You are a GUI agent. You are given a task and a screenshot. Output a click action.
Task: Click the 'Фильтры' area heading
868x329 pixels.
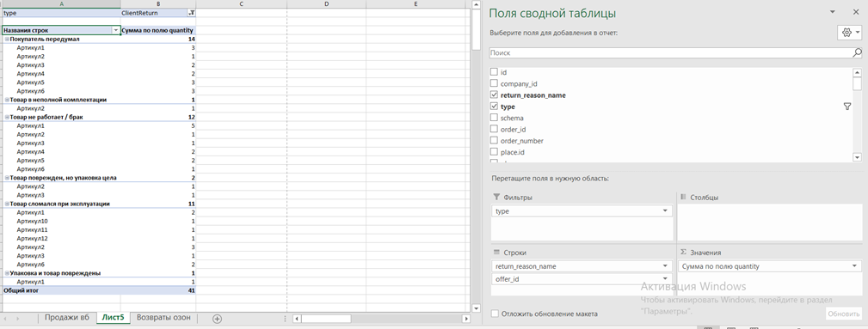(x=518, y=198)
